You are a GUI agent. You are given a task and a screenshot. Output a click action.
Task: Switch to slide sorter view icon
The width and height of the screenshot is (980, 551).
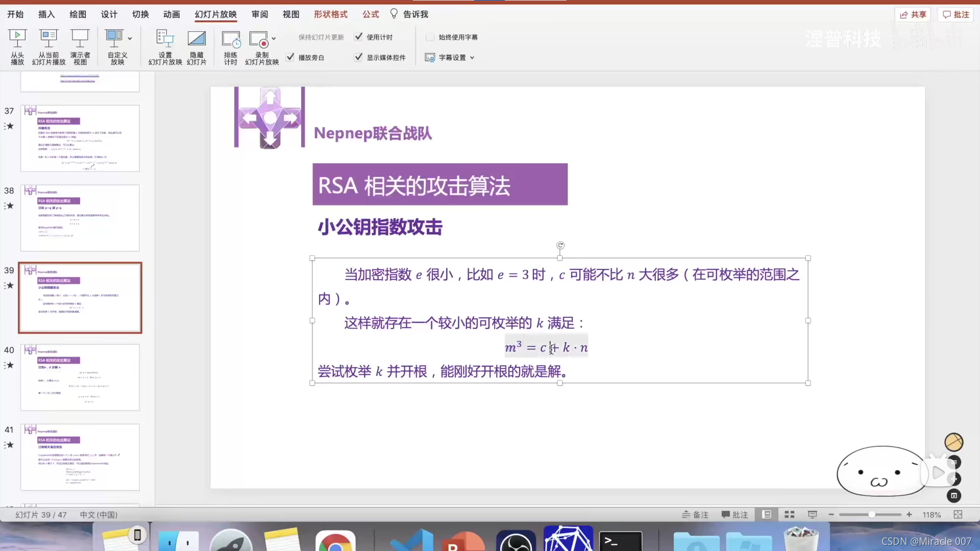point(789,514)
